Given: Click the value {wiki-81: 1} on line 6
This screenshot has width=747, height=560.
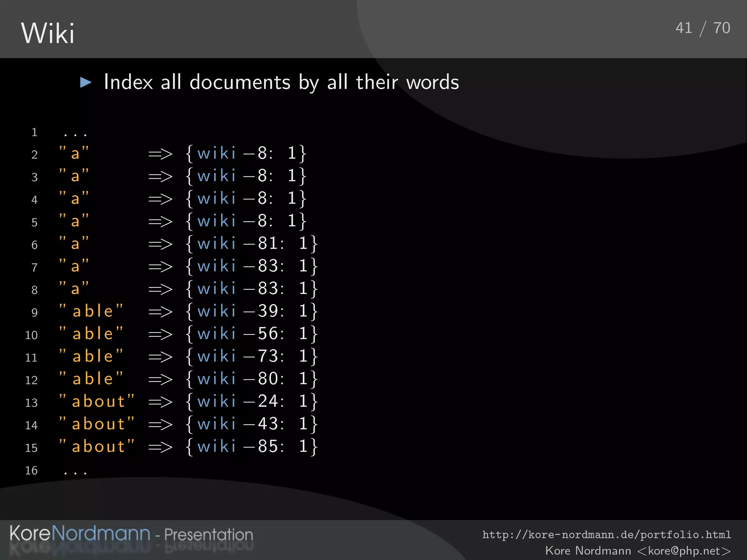Looking at the screenshot, I should pos(252,244).
